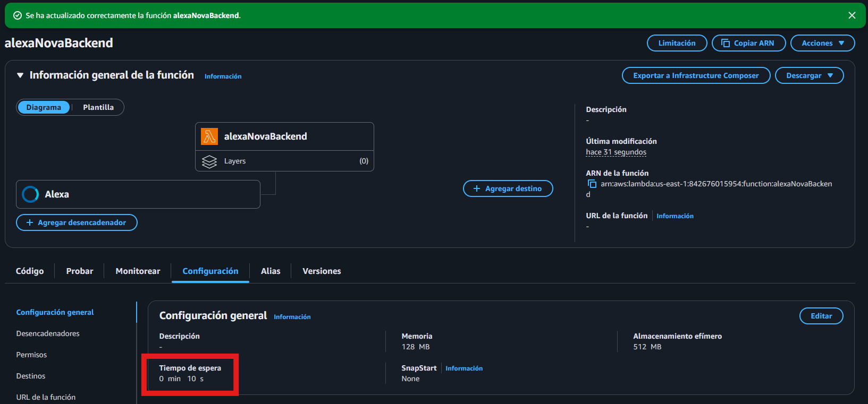Viewport: 868px width, 404px height.
Task: Click the Copiar ARN button
Action: click(748, 43)
